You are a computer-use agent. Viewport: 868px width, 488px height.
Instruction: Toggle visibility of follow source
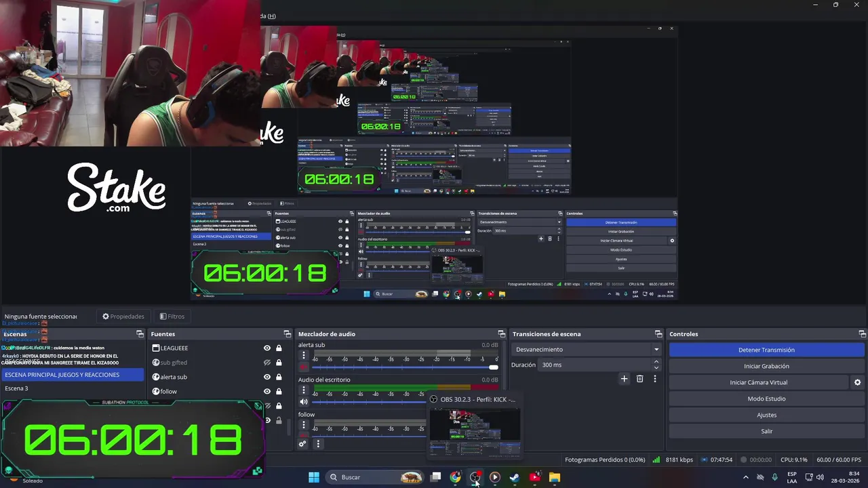267,391
